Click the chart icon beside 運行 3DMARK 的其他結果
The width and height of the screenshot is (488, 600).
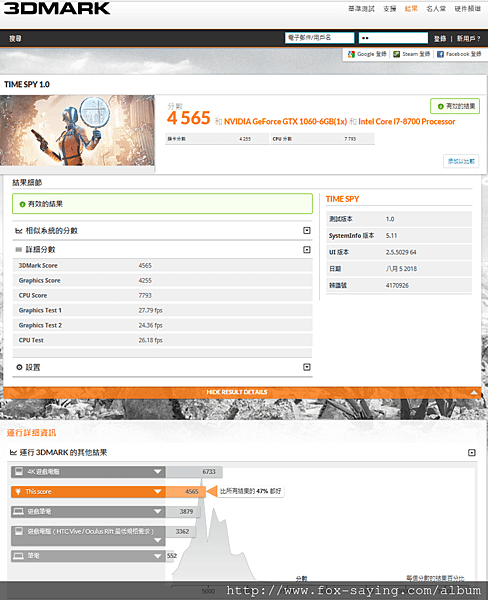coord(13,453)
